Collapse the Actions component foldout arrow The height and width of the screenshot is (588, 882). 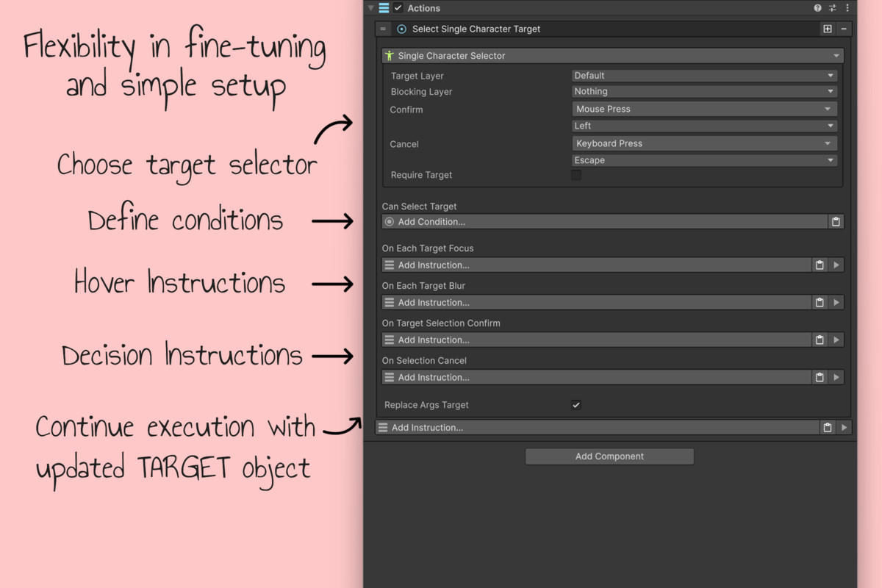[x=371, y=8]
